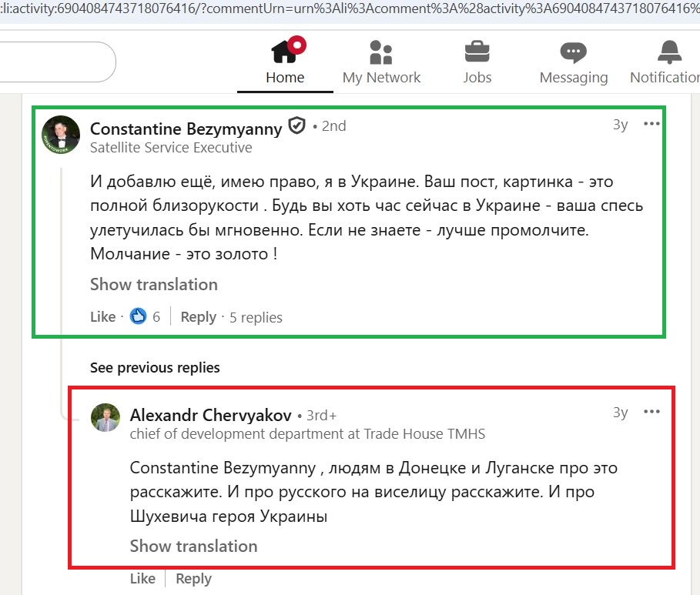Like Constantine Bezymyanny's comment

102,317
